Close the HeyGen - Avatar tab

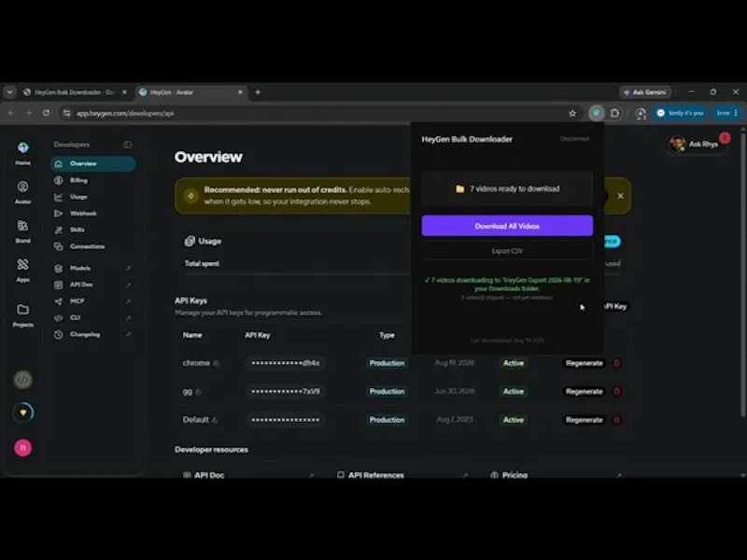click(240, 92)
